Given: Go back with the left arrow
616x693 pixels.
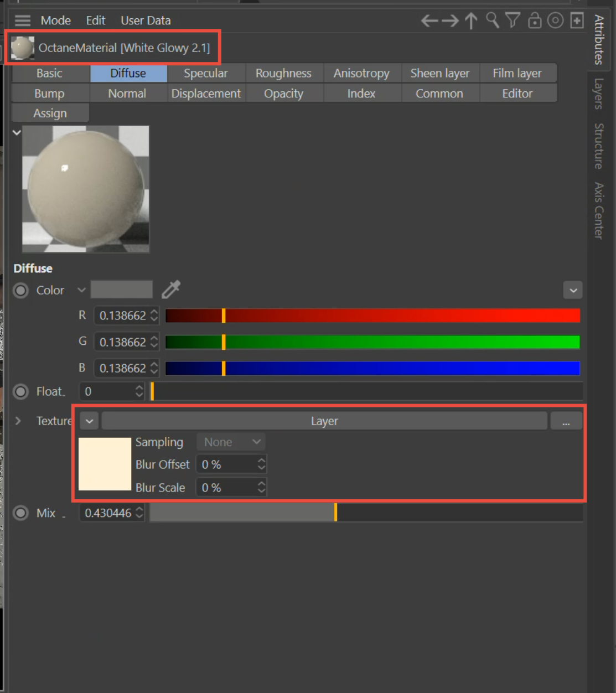Looking at the screenshot, I should 429,21.
